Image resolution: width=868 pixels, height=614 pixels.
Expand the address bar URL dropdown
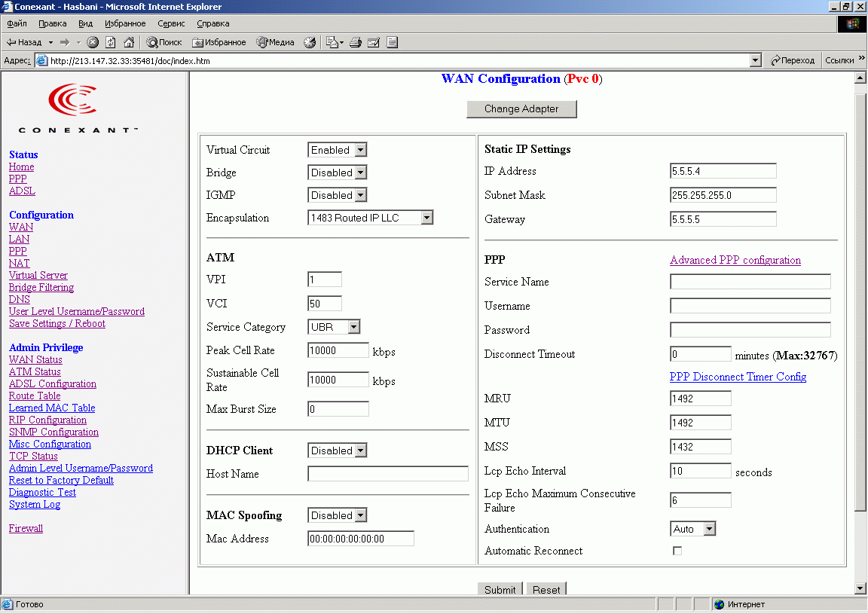755,60
